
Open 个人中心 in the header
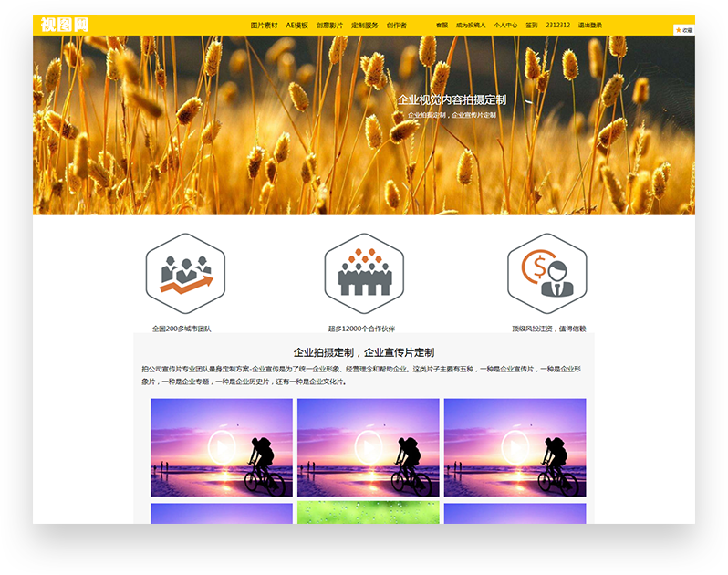[x=505, y=25]
